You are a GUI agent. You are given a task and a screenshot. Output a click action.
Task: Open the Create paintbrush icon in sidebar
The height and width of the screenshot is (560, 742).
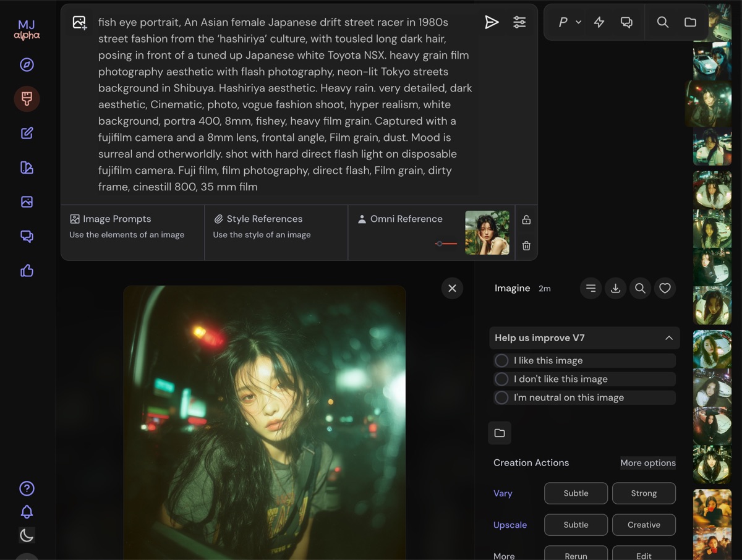point(27,99)
